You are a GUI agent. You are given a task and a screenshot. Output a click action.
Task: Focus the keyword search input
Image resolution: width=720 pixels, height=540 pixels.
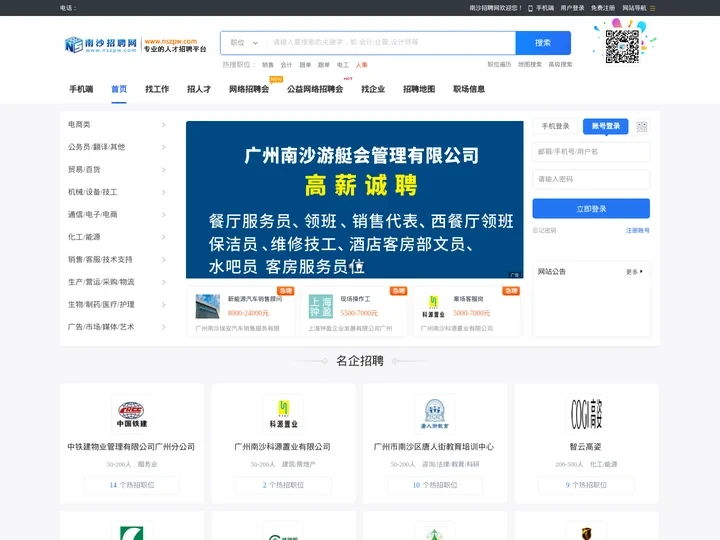click(391, 43)
